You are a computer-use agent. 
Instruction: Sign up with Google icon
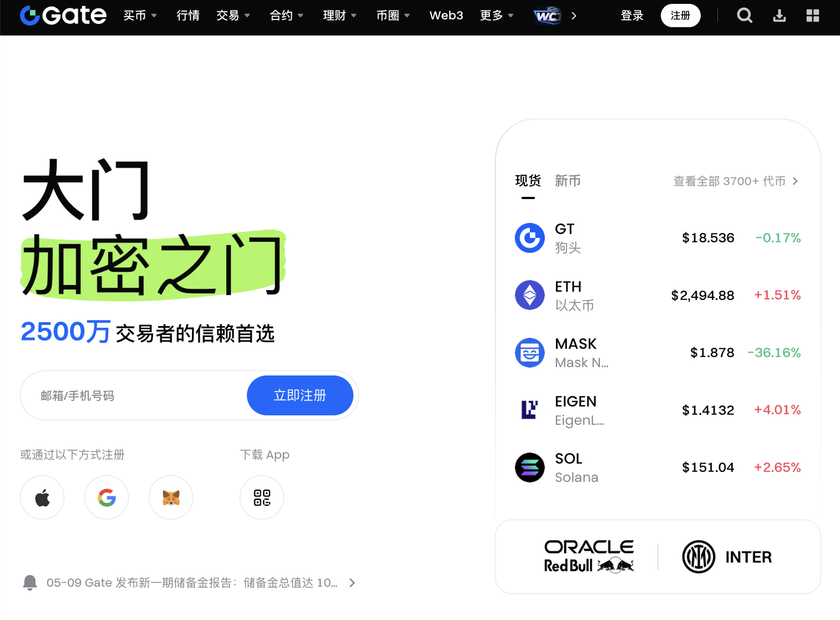coord(107,497)
